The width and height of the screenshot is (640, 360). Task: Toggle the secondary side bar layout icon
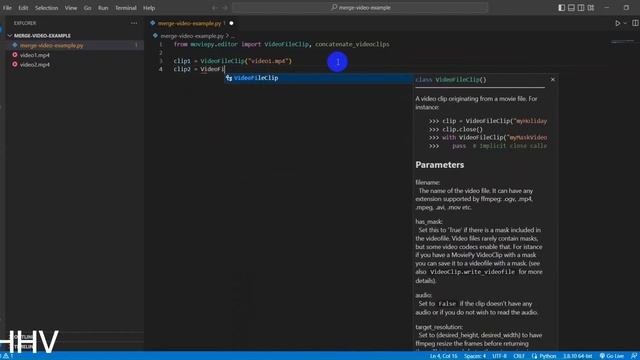click(581, 8)
